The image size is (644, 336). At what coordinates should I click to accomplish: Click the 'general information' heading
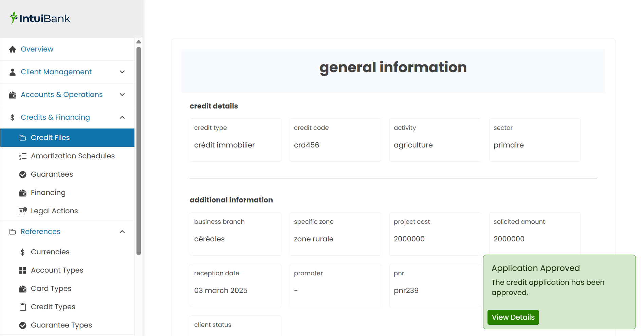pos(393,67)
